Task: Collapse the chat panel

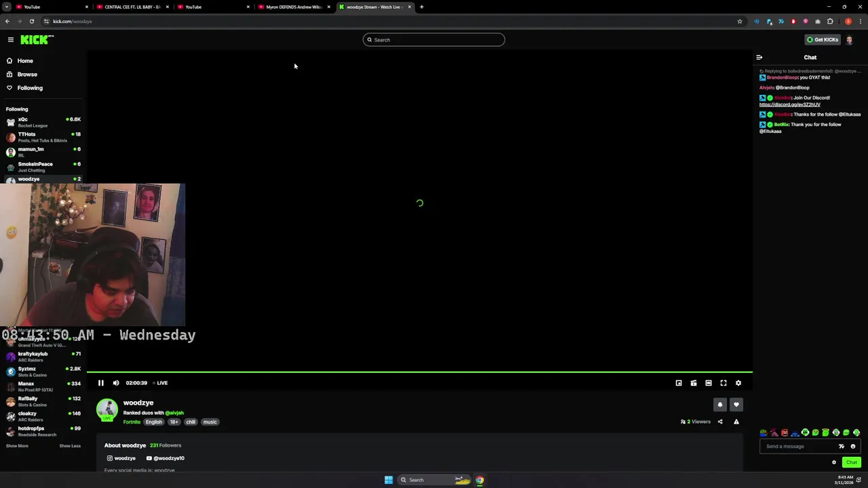Action: click(x=759, y=58)
